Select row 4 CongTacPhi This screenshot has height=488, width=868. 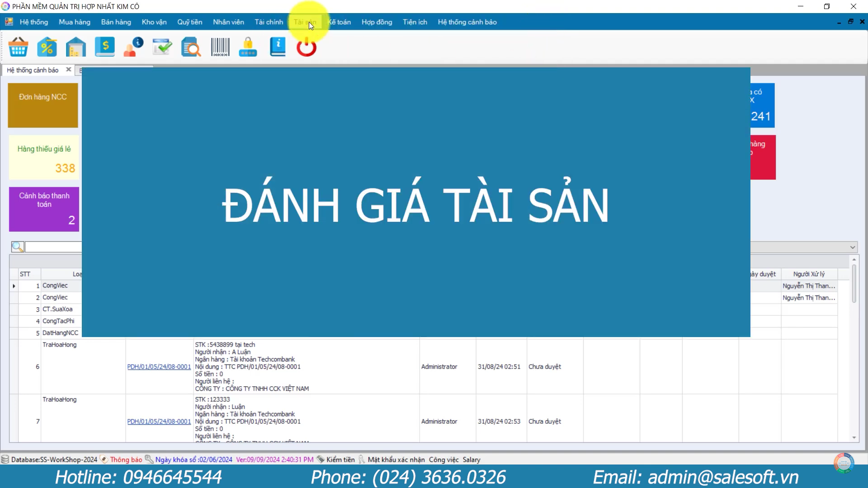58,321
